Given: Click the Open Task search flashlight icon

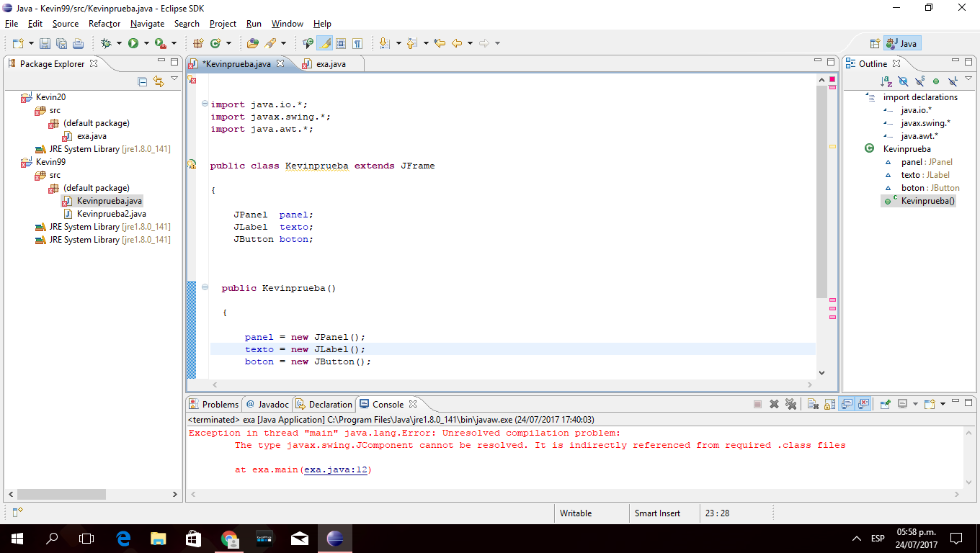Looking at the screenshot, I should 270,43.
